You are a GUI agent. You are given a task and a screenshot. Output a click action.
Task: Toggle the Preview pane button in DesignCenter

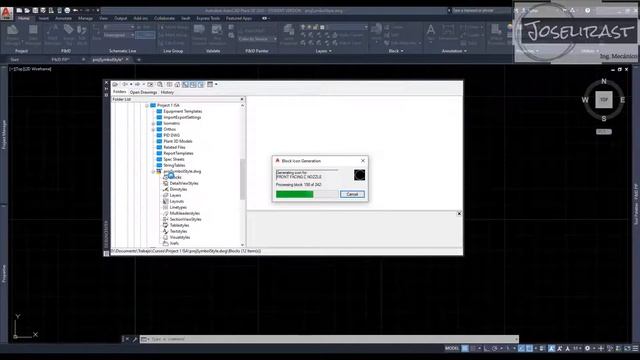point(193,84)
